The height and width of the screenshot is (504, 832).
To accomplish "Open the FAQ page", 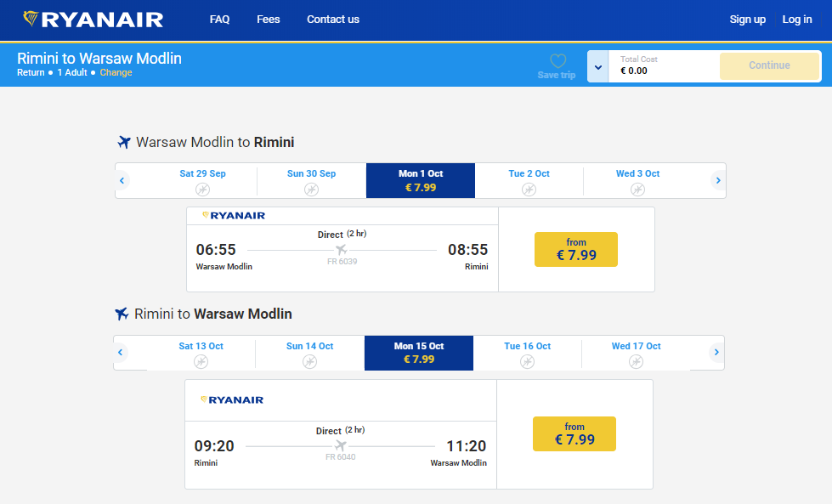I will tap(219, 20).
